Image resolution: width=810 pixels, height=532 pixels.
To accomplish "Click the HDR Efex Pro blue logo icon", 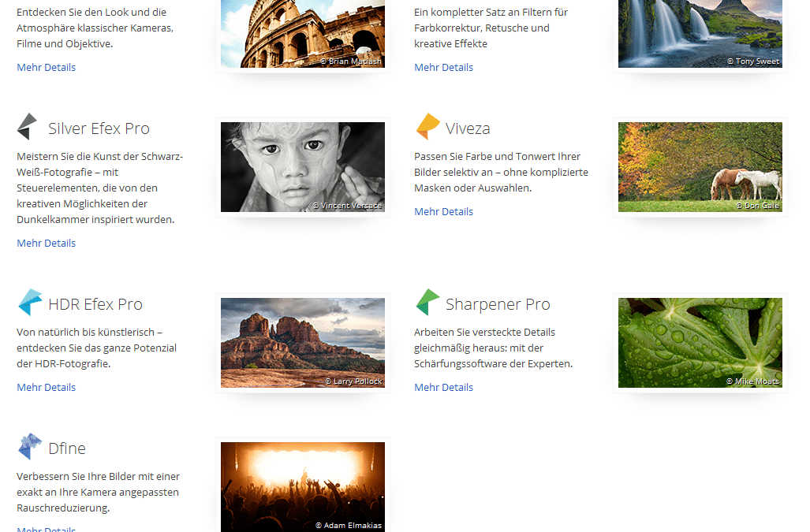I will pyautogui.click(x=30, y=302).
